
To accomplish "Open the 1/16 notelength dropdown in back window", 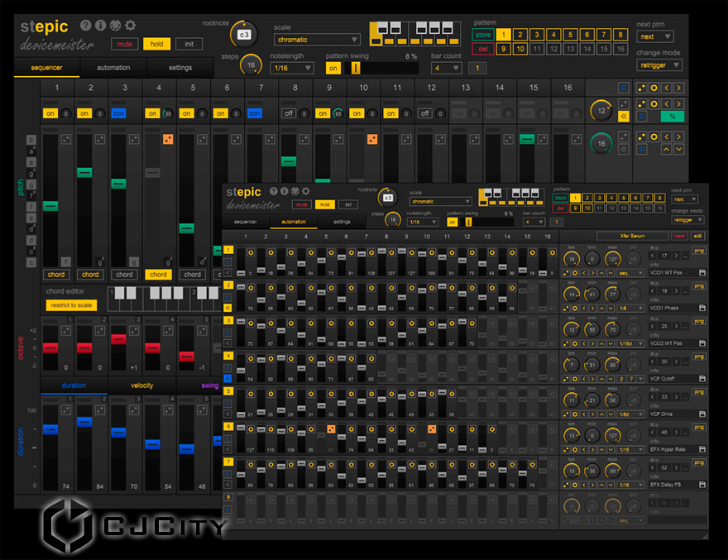I will click(x=292, y=69).
